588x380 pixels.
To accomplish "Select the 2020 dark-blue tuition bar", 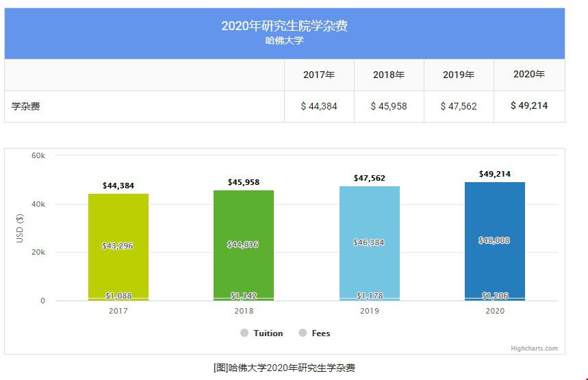I will (495, 240).
